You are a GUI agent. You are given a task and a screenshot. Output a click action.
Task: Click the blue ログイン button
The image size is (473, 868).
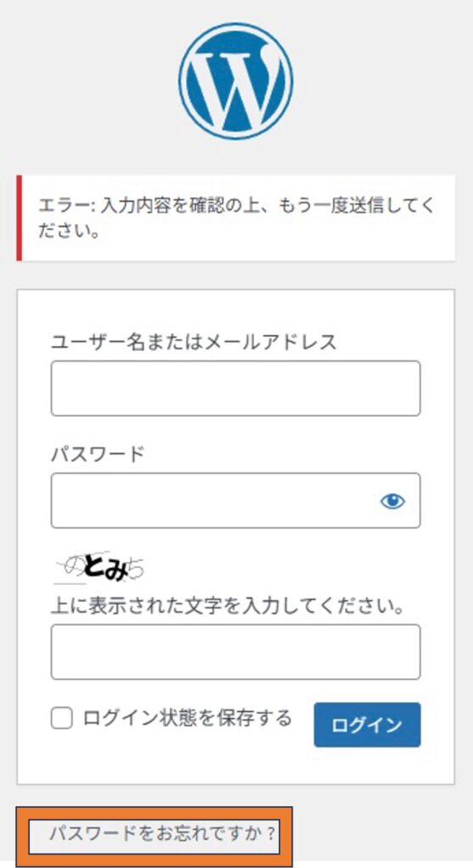coord(367,725)
